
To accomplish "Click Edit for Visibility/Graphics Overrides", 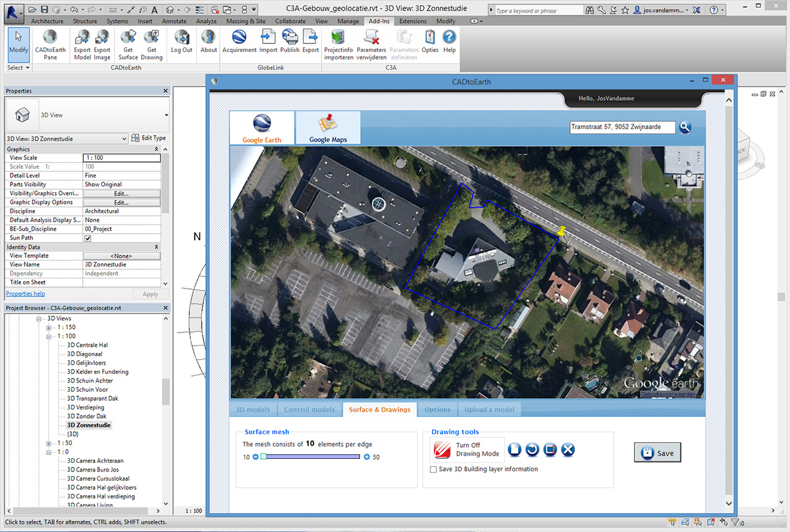I will [x=122, y=194].
